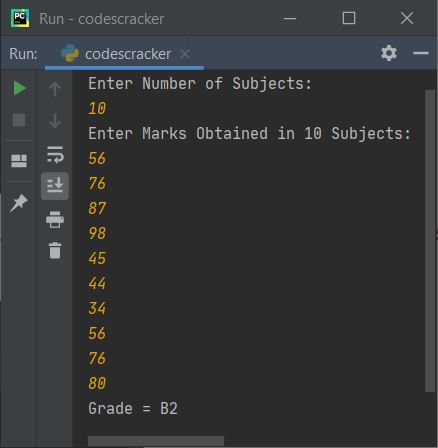Minimize the Run - codescracker window
This screenshot has height=448, width=438.
point(290,18)
